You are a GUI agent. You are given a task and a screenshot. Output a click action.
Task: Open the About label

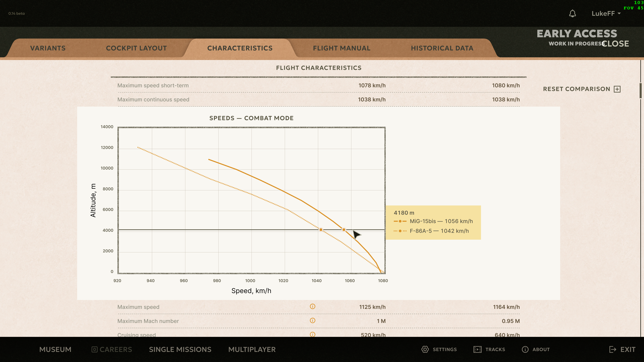pos(541,349)
